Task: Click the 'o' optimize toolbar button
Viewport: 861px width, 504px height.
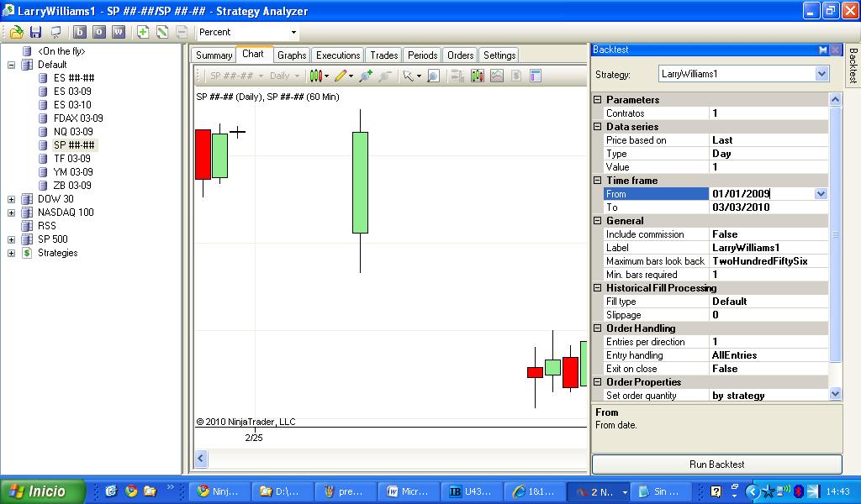Action: click(x=99, y=32)
